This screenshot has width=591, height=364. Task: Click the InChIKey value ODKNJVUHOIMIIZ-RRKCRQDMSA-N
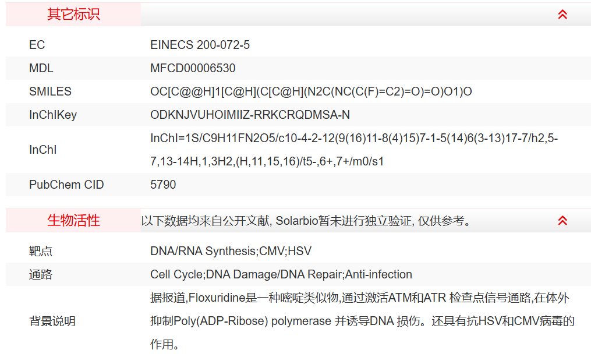[250, 115]
